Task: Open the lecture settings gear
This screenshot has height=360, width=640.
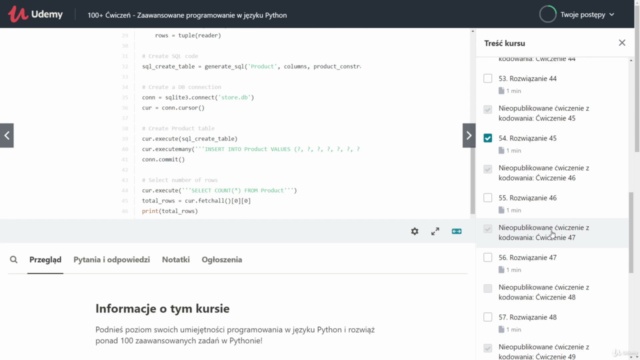Action: pyautogui.click(x=414, y=231)
